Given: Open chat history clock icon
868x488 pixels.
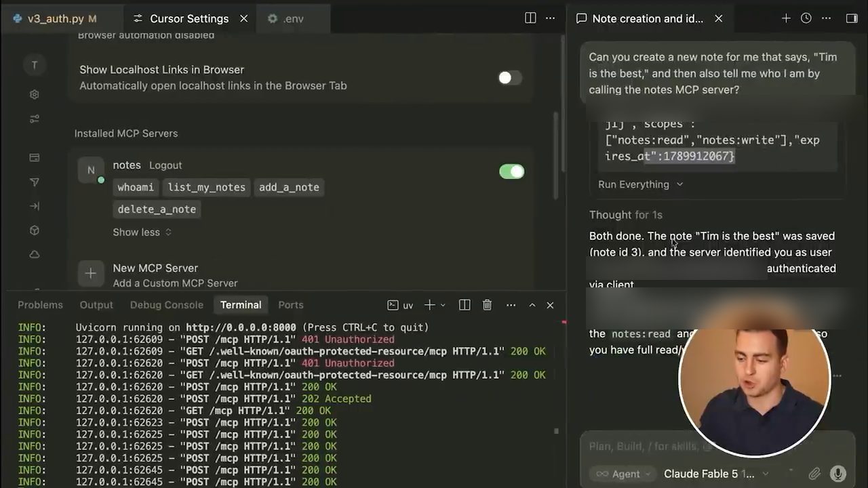Looking at the screenshot, I should [x=806, y=18].
